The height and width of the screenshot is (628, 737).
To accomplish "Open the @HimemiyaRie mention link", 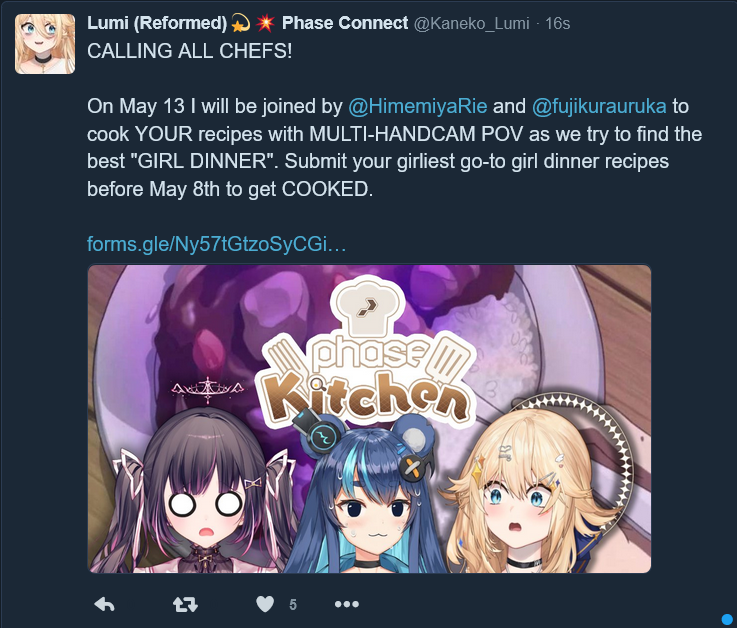I will [x=417, y=106].
